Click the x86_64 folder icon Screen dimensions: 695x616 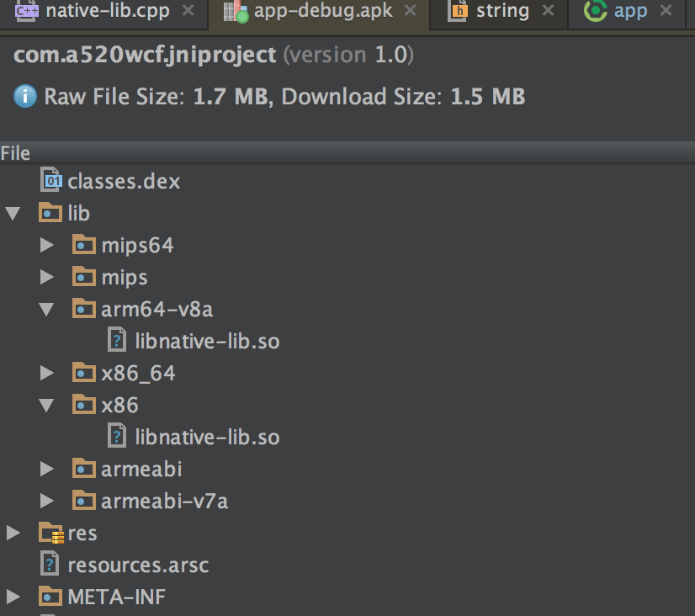[83, 373]
